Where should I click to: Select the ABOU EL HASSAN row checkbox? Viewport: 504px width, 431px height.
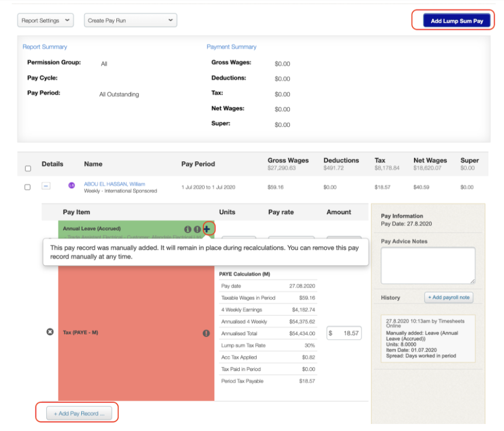[27, 187]
